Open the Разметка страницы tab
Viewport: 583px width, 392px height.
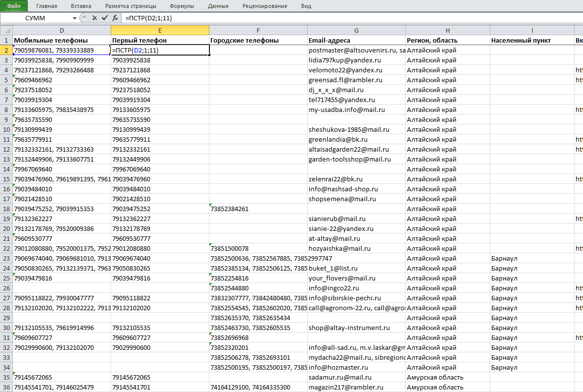(x=130, y=6)
